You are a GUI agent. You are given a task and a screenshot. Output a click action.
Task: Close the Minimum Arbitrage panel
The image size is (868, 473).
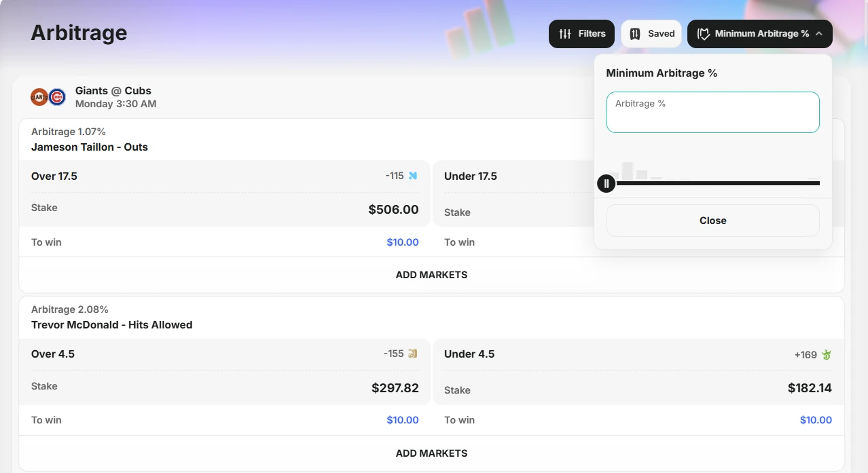713,221
